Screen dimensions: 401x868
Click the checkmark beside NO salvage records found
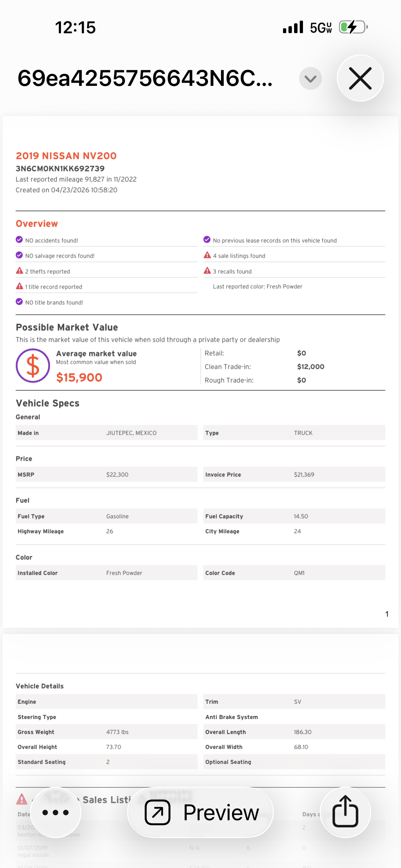(x=19, y=255)
